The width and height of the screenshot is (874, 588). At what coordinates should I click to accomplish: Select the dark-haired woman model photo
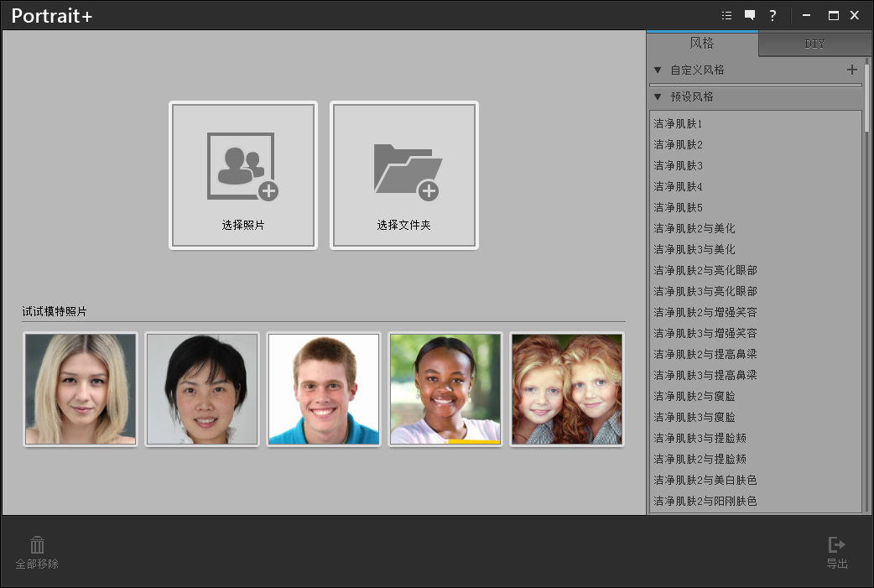click(x=202, y=389)
